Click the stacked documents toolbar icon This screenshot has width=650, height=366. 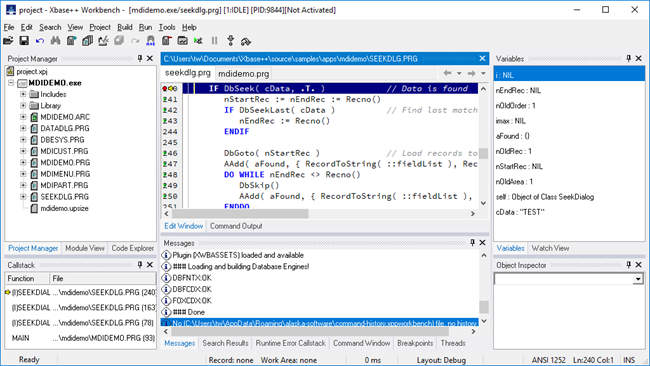pyautogui.click(x=87, y=41)
